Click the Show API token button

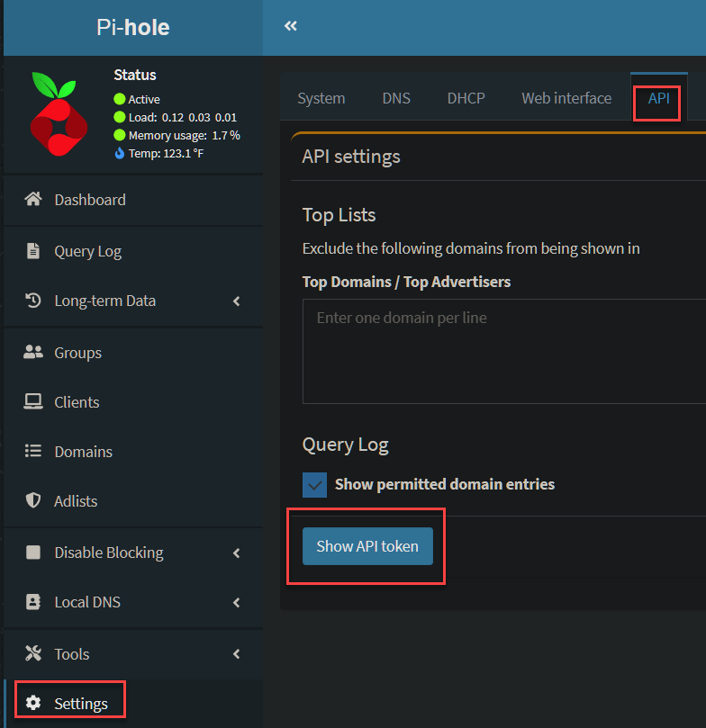coord(367,546)
